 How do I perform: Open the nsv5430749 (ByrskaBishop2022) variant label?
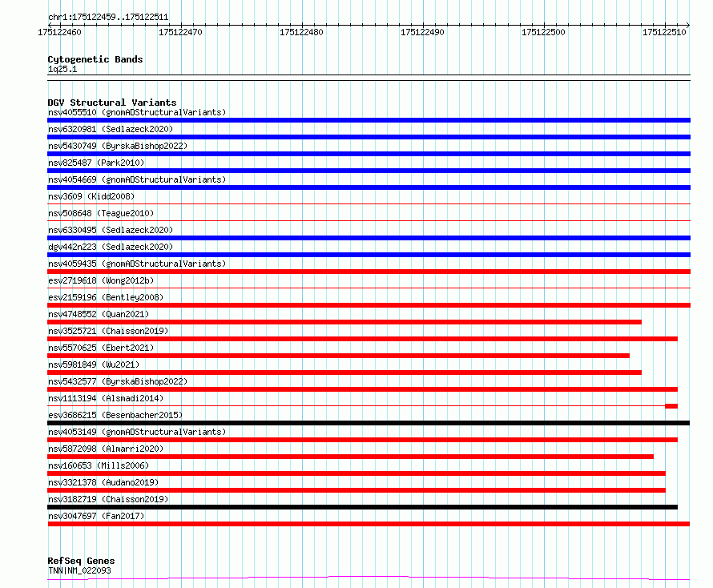(x=118, y=146)
